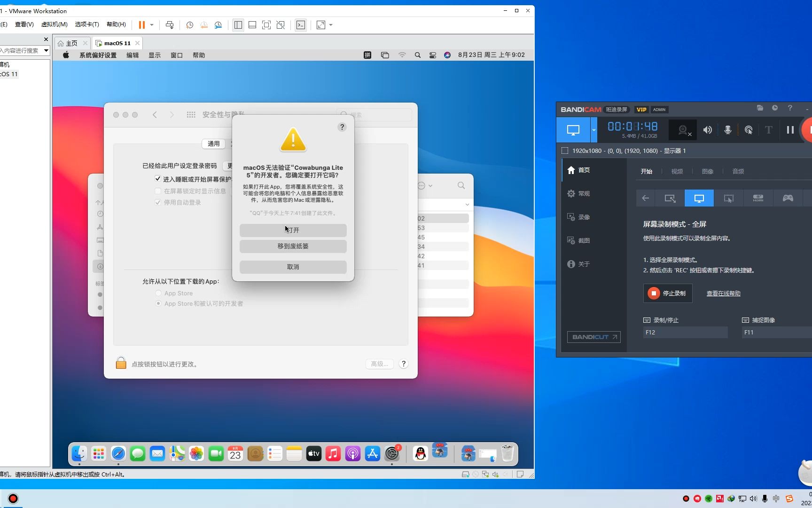This screenshot has width=812, height=508.
Task: Open Apple TV app in Dock
Action: 313,453
